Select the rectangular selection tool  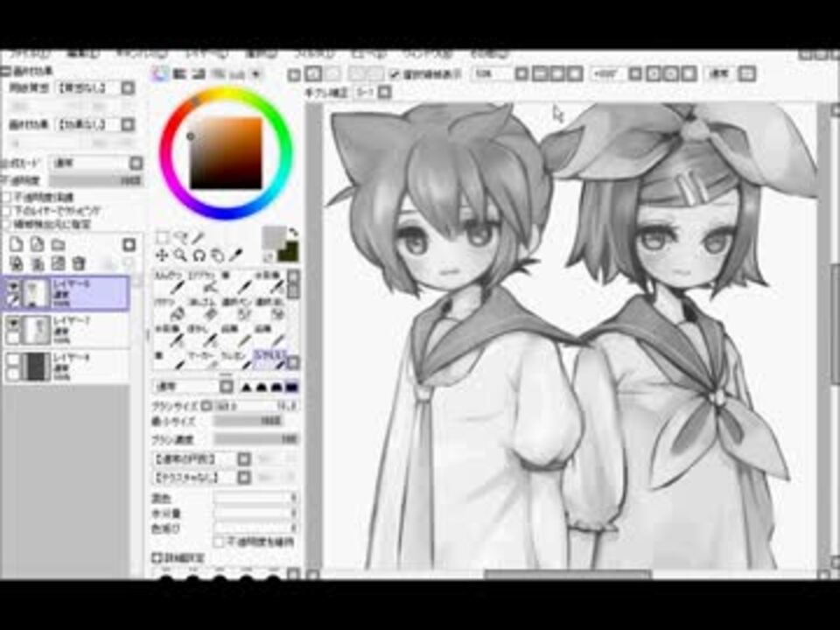[163, 237]
